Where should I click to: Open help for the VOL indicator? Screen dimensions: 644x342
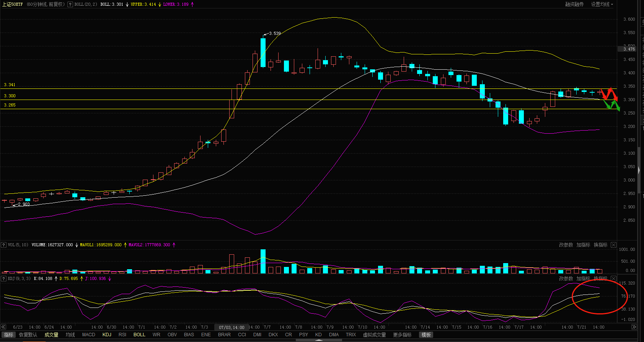click(3, 245)
